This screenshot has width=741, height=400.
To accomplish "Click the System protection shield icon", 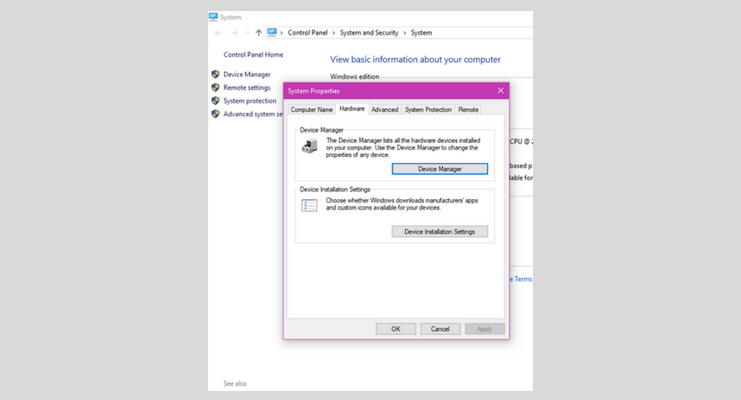I will (215, 101).
